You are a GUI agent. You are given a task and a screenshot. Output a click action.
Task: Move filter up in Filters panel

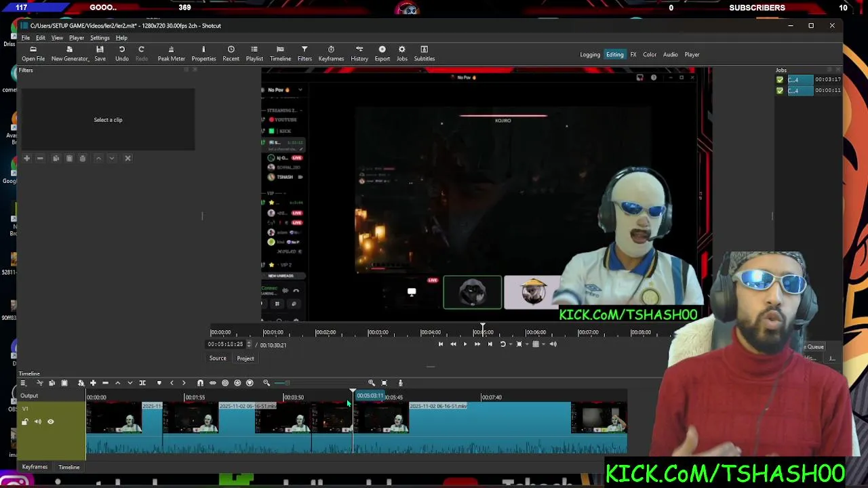pyautogui.click(x=98, y=158)
